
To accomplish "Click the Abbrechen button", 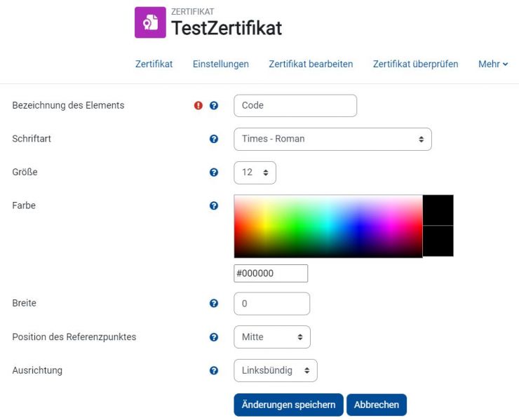I will tap(377, 405).
